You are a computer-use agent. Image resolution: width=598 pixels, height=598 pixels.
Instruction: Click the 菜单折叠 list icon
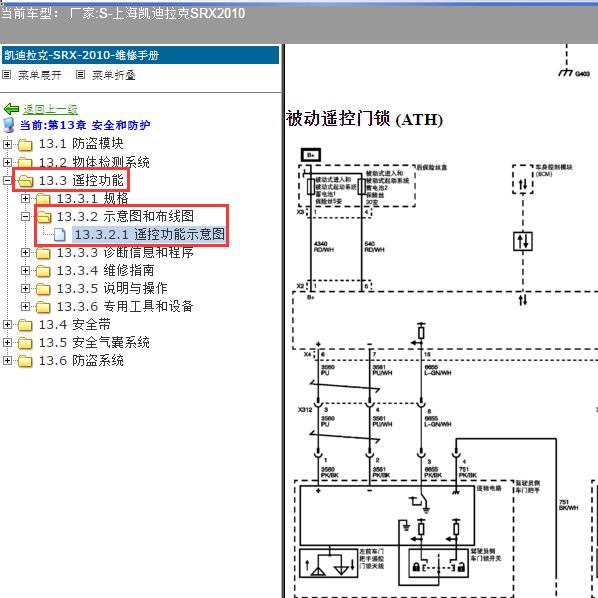(80, 74)
